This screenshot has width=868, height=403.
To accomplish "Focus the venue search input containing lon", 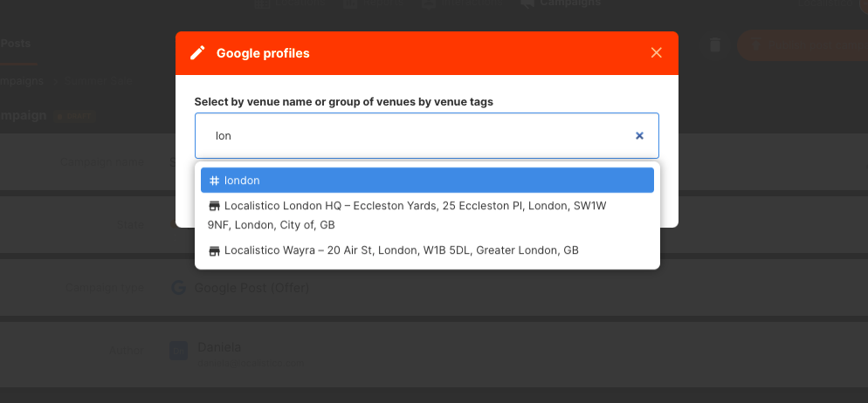I will tap(426, 136).
